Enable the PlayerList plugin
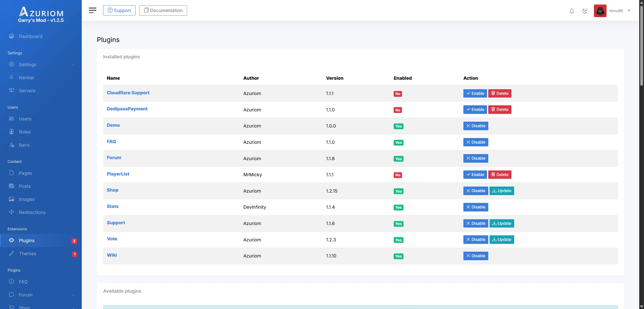Screen dimensions: 644x309 pyautogui.click(x=475, y=174)
